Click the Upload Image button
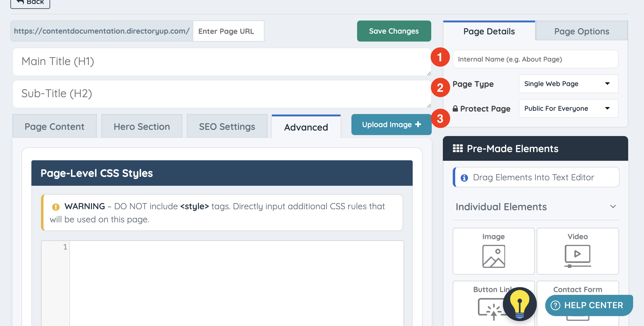The height and width of the screenshot is (326, 644). click(391, 125)
